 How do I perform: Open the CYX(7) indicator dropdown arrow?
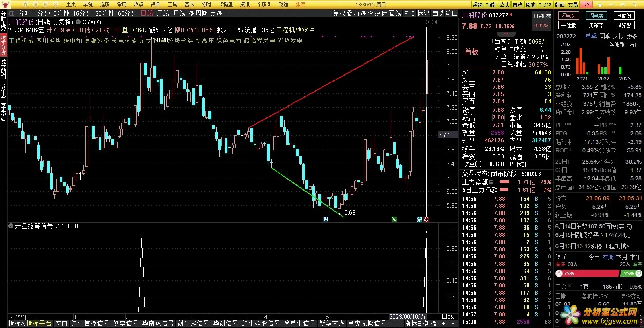click(x=78, y=22)
